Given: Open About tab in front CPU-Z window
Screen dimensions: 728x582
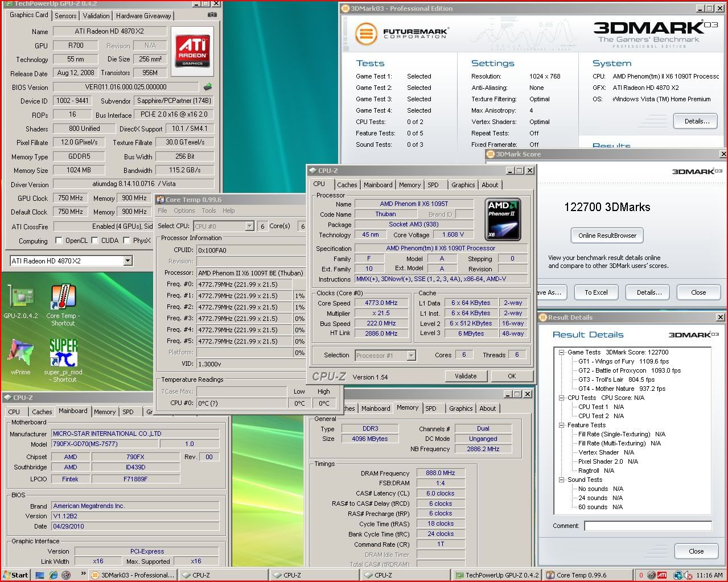Looking at the screenshot, I should [490, 185].
